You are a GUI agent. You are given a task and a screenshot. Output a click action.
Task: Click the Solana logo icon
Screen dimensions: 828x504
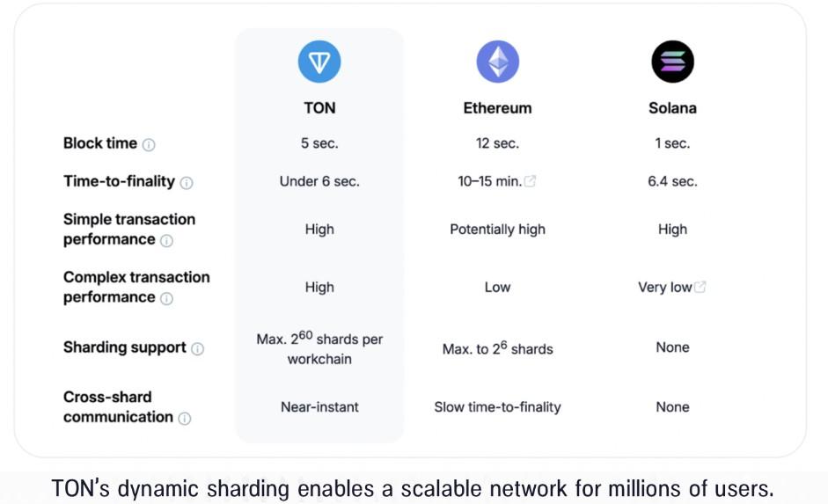pyautogui.click(x=672, y=62)
